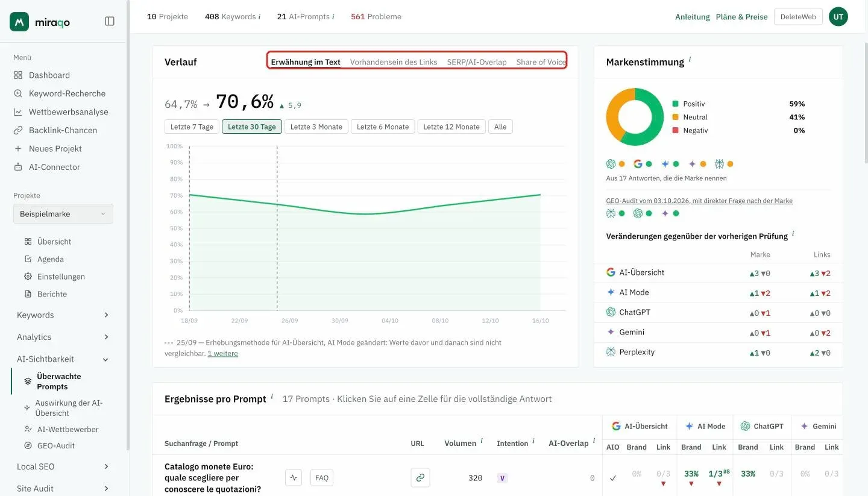
Task: Expand the Local SEO section
Action: click(63, 466)
